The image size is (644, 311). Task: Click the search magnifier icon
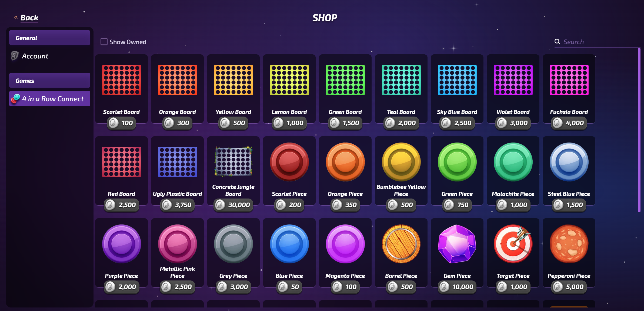coord(557,42)
